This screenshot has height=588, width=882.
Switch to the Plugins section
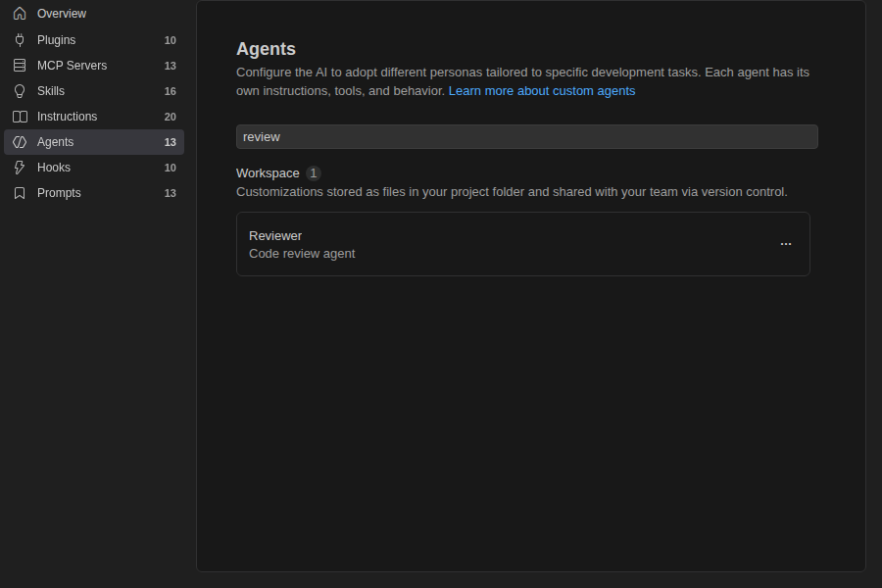click(56, 40)
